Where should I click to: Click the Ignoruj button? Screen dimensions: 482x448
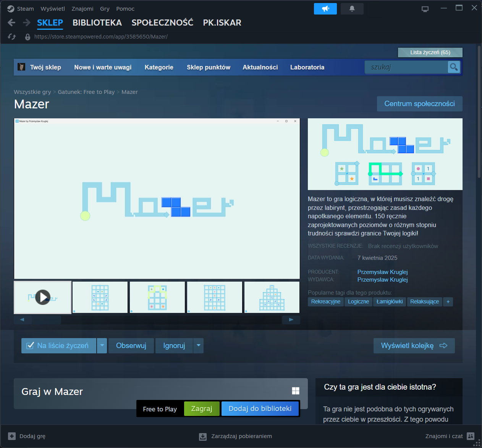pos(174,346)
